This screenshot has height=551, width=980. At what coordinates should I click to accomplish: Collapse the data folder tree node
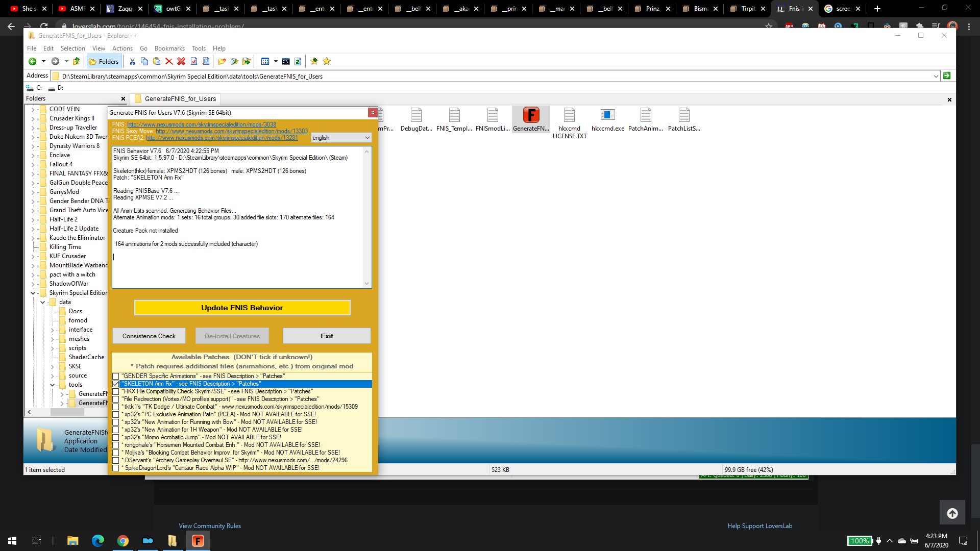(x=43, y=303)
